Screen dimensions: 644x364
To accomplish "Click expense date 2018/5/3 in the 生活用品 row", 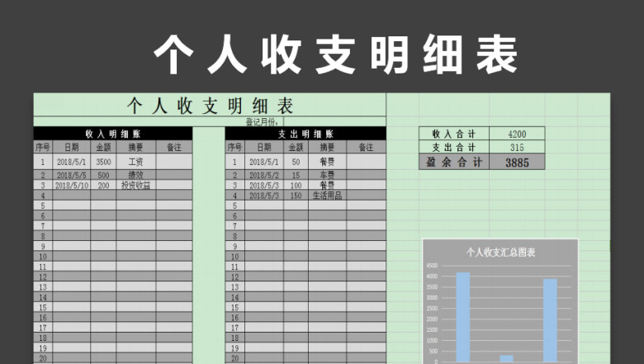I will [x=264, y=196].
